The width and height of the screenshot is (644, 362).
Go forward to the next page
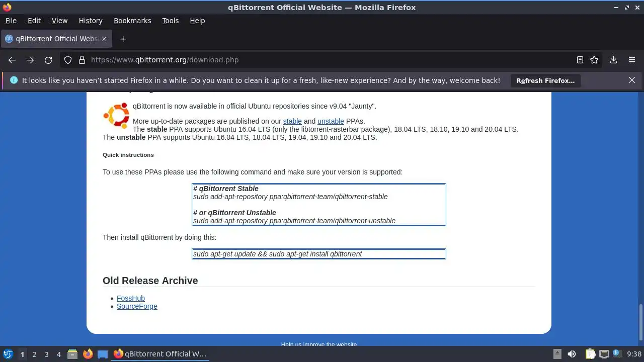pos(30,60)
